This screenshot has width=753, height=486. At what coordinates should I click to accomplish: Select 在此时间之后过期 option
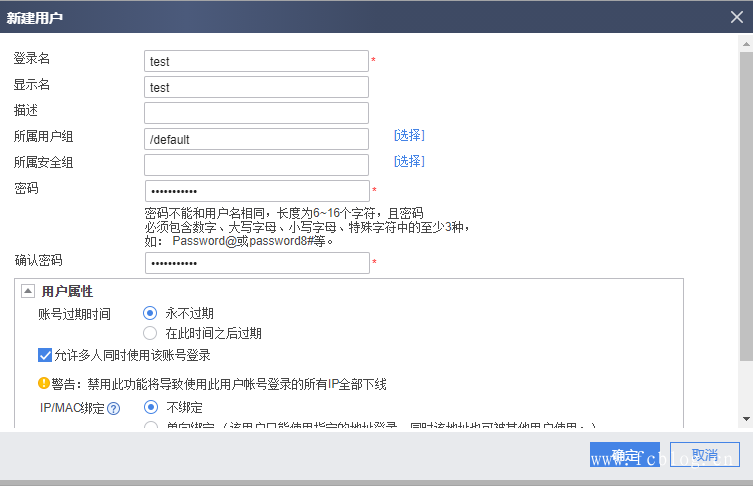[x=150, y=333]
